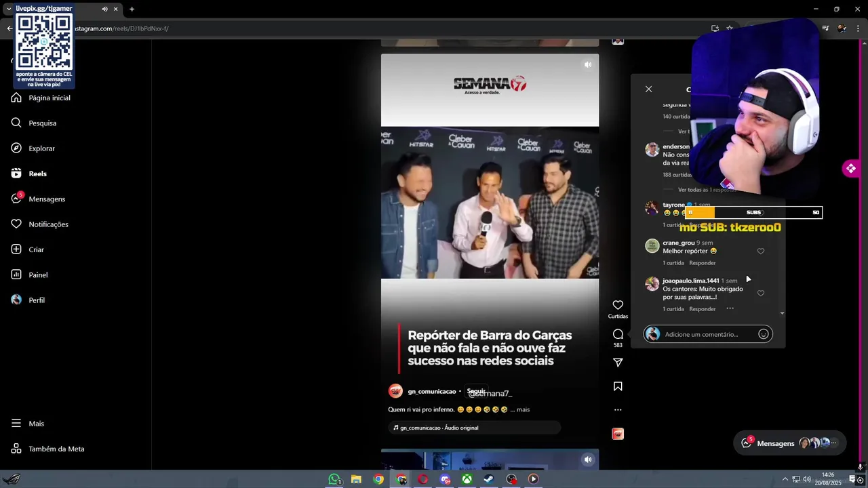
Task: Open WhatsApp from taskbar
Action: tap(334, 479)
